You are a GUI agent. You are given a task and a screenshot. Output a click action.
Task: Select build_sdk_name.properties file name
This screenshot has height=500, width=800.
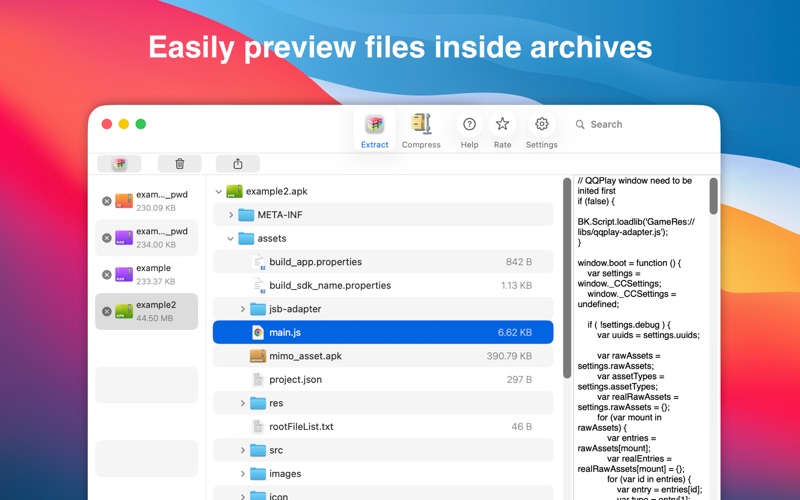click(x=330, y=285)
